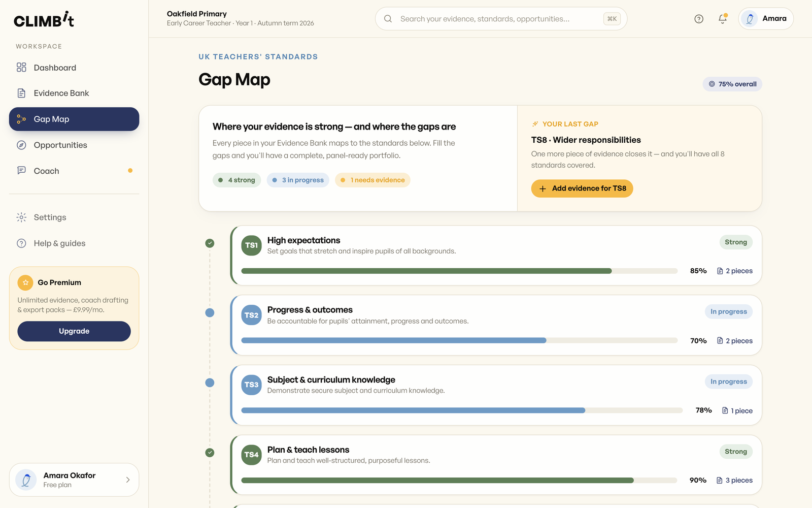Image resolution: width=812 pixels, height=508 pixels.
Task: Click the Upgrade button
Action: [74, 331]
